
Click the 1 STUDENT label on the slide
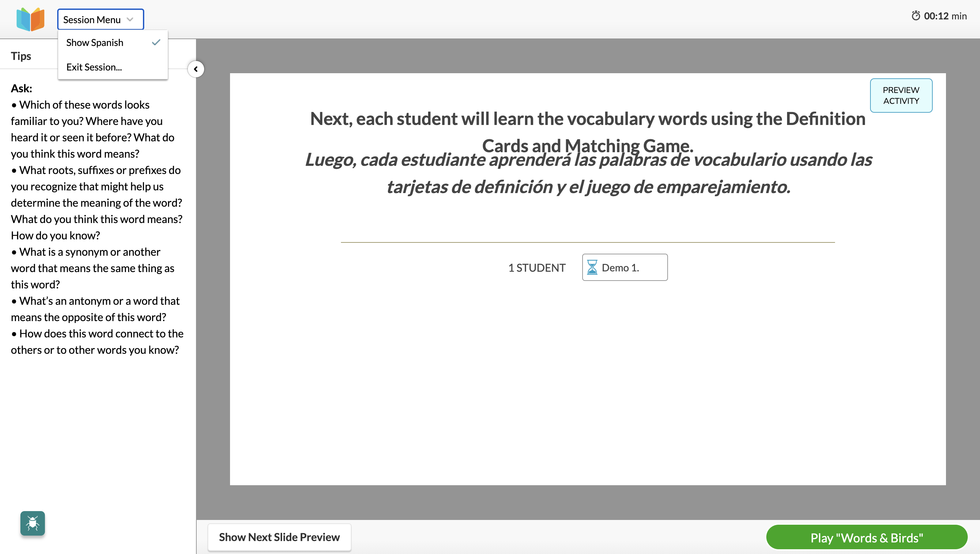coord(537,268)
